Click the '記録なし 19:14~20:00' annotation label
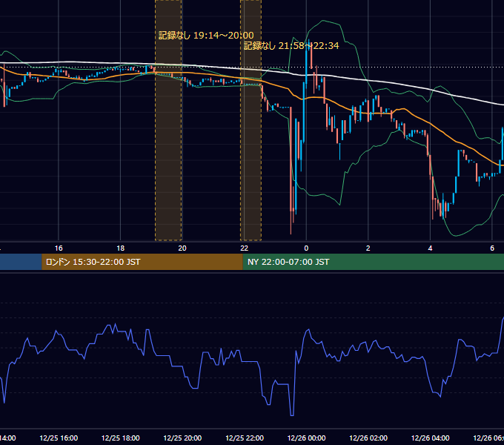 (206, 36)
